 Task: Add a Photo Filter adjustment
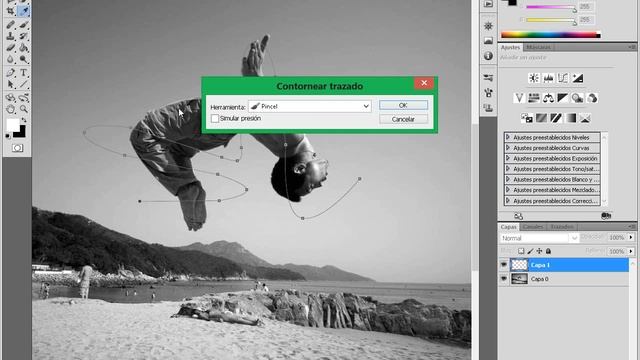(x=577, y=98)
